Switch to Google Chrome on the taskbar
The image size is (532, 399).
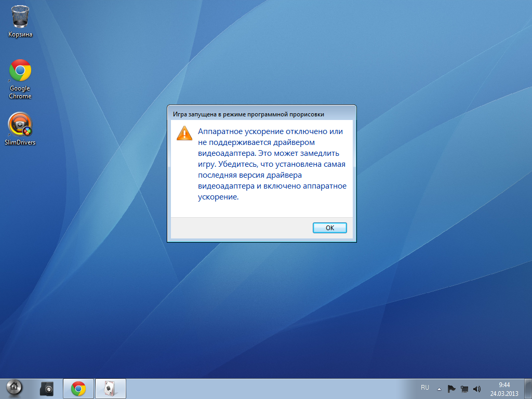[78, 389]
